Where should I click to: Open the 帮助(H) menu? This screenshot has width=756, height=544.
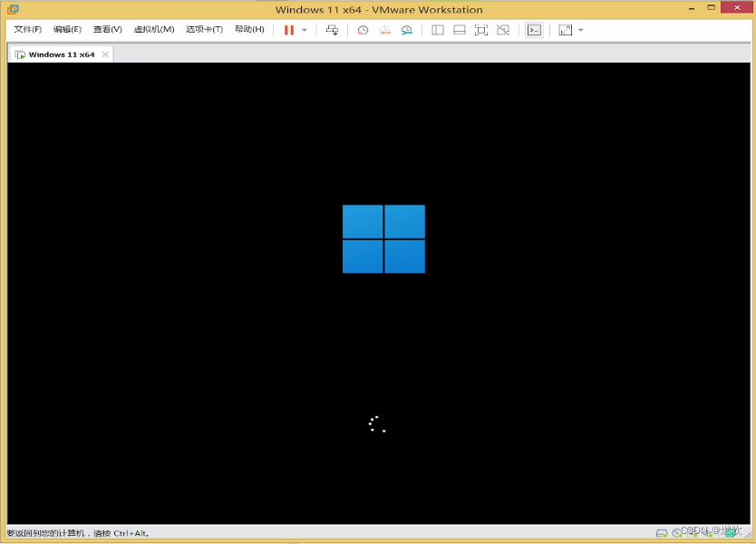click(x=250, y=29)
